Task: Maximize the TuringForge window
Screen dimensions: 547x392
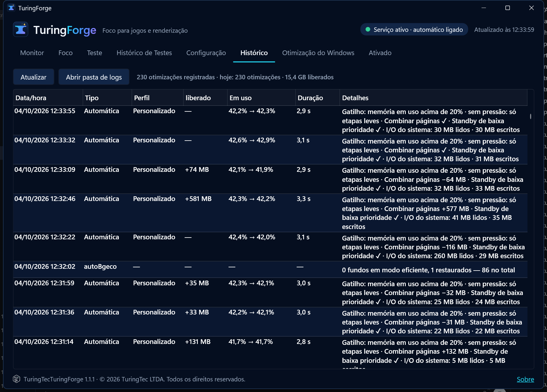Action: tap(507, 8)
